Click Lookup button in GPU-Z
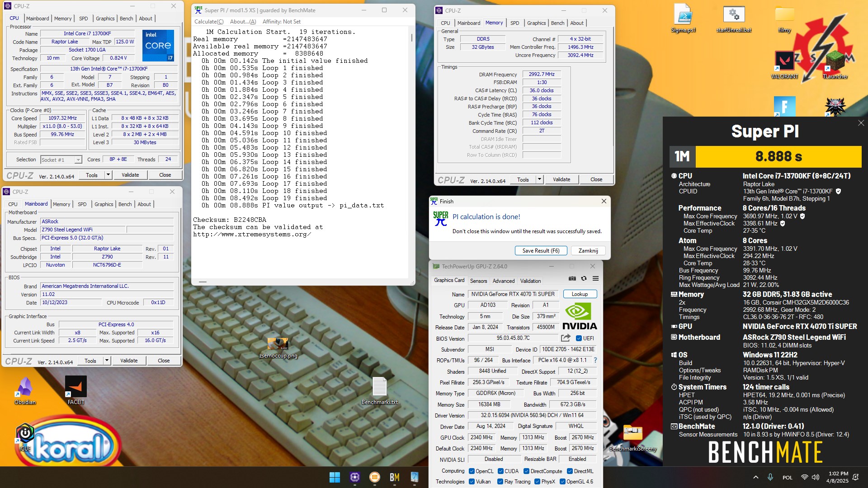 580,294
